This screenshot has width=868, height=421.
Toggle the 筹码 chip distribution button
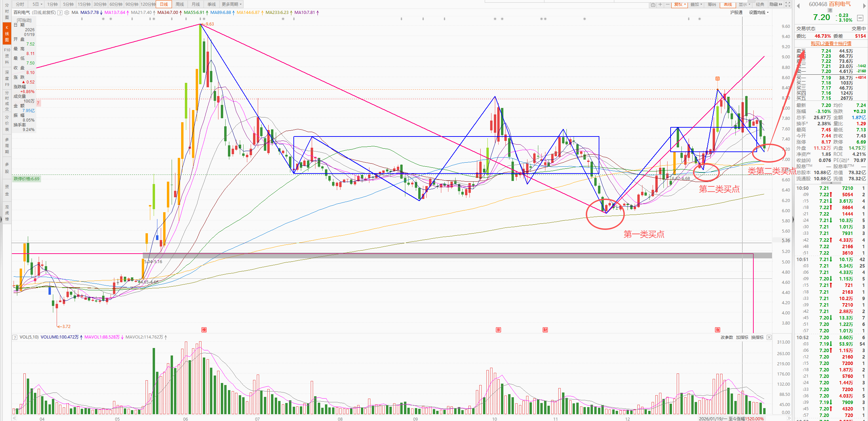point(712,4)
